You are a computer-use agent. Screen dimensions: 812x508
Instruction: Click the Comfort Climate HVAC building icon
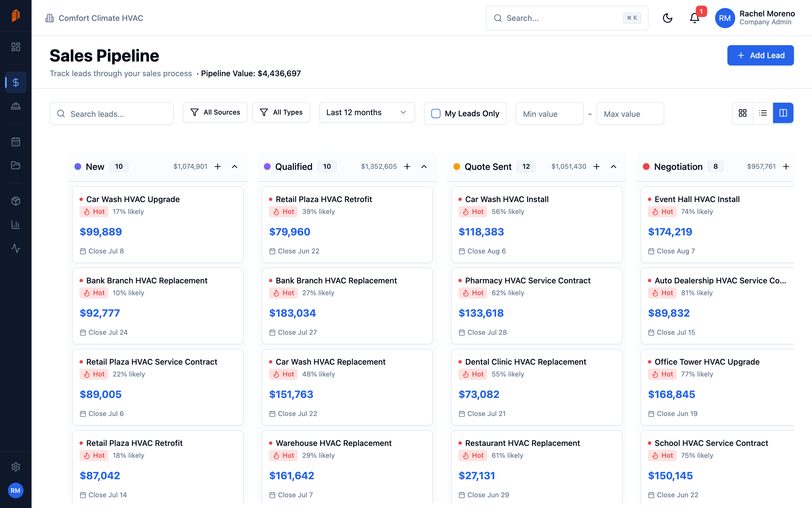click(50, 18)
